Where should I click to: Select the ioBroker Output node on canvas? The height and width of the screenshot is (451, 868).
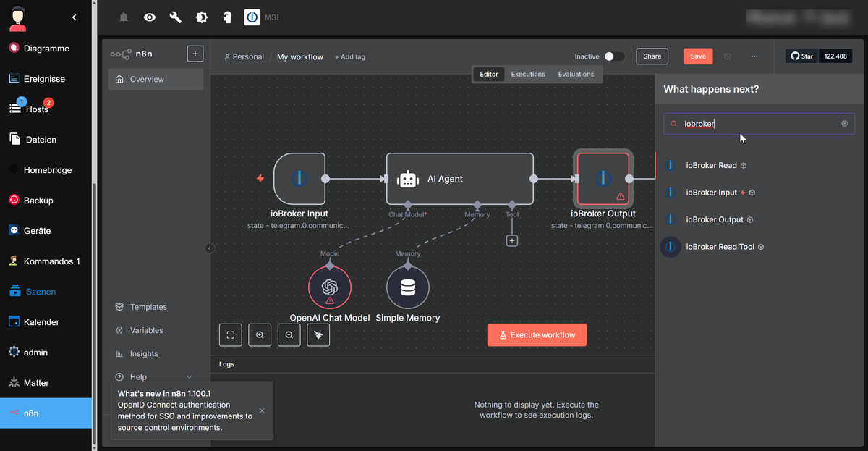click(x=603, y=179)
